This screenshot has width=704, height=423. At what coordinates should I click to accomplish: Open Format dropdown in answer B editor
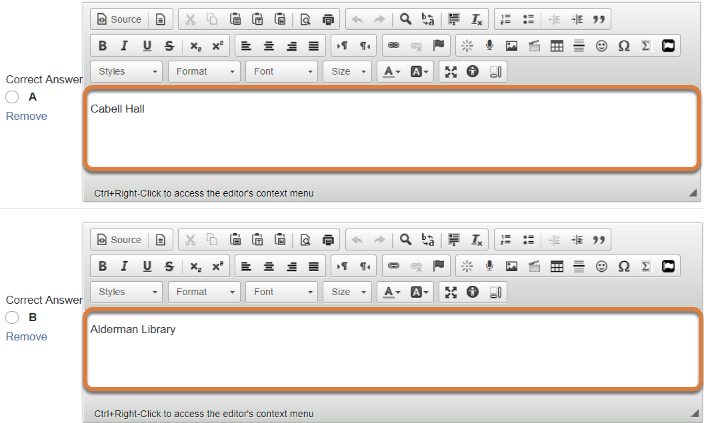coord(205,292)
